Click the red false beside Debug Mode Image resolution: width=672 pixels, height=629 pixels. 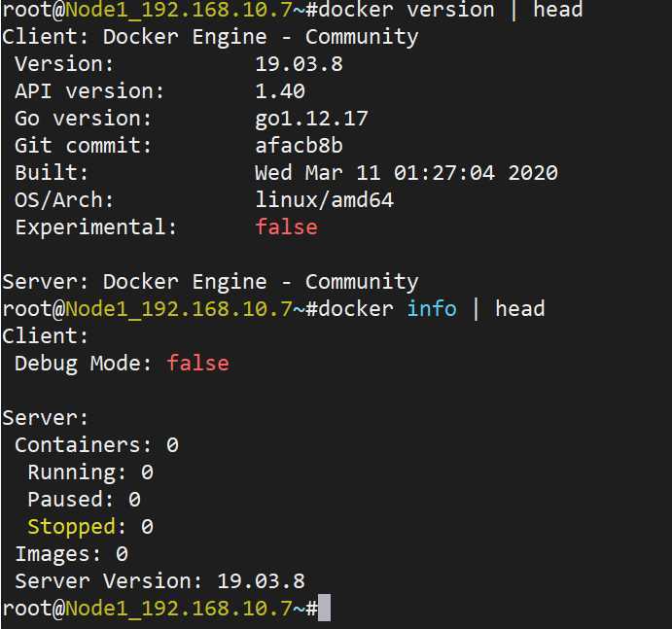(x=197, y=364)
